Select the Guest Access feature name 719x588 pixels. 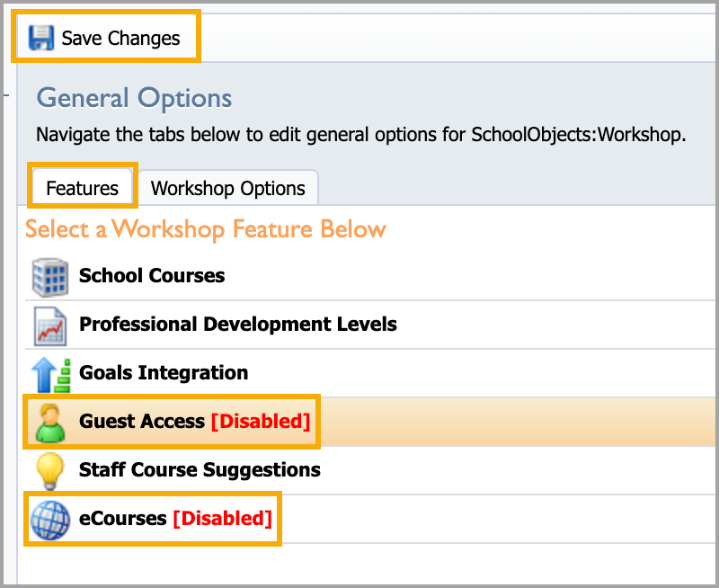[142, 421]
